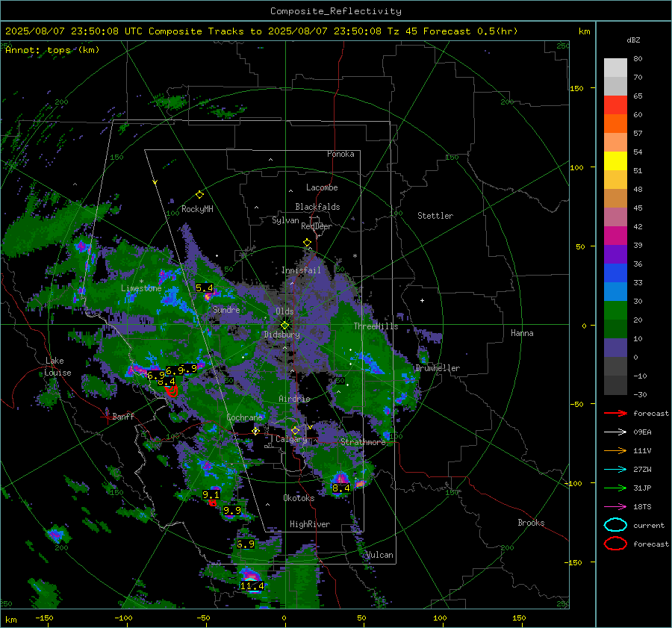This screenshot has width=672, height=628.
Task: Click the Vulcan label
Action: [x=379, y=555]
